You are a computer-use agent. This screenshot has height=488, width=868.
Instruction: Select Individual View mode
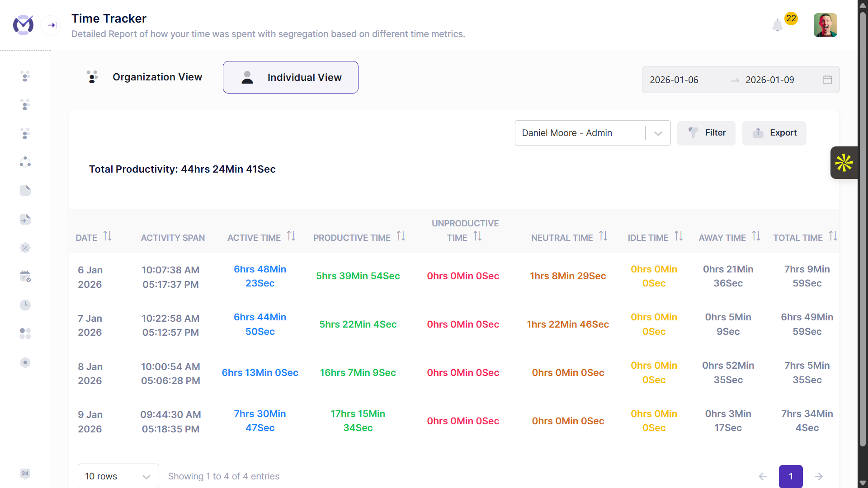pyautogui.click(x=290, y=77)
